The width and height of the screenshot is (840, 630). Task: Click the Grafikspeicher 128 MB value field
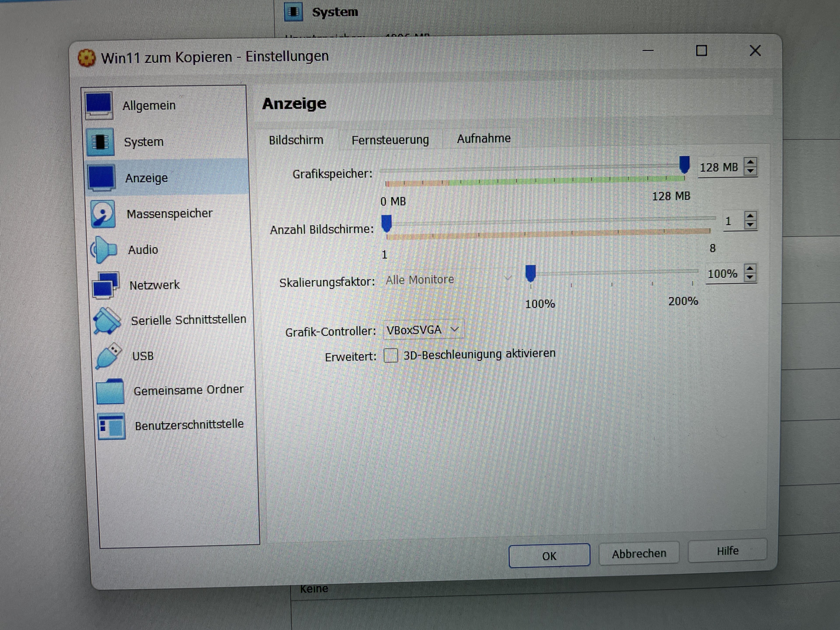tap(718, 168)
